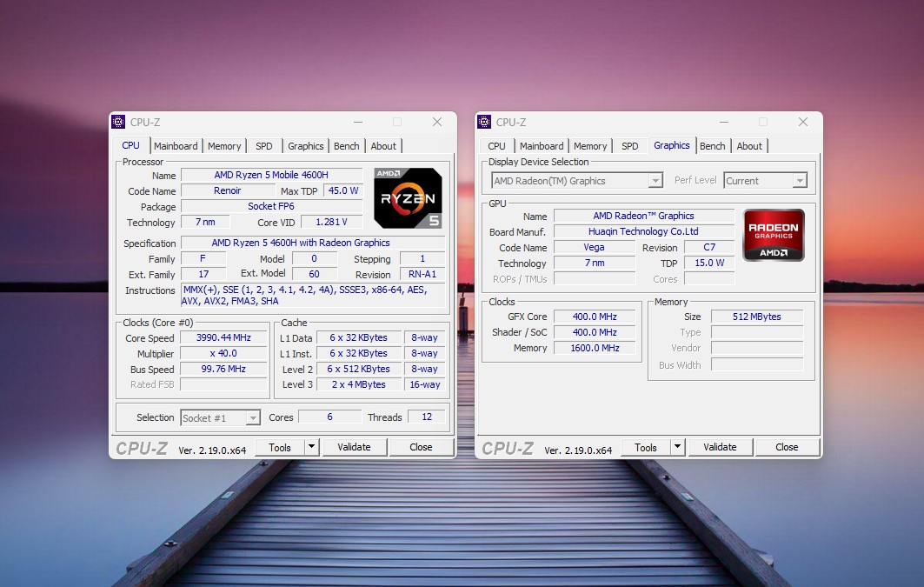Open About tab in right CPU-Z window
The height and width of the screenshot is (587, 924).
tap(749, 146)
